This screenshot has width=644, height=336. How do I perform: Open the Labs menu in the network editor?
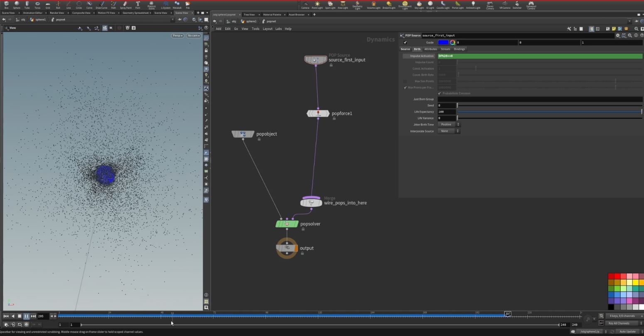click(x=278, y=29)
